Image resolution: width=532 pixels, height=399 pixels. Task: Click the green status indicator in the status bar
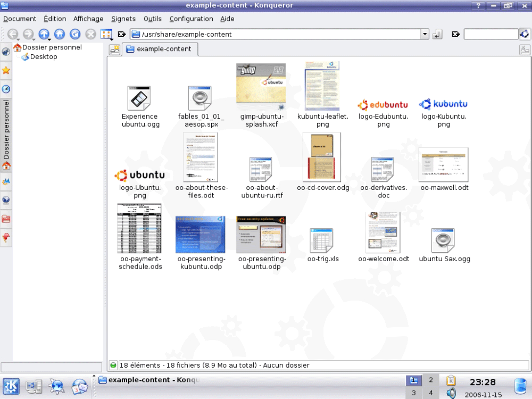tap(113, 365)
